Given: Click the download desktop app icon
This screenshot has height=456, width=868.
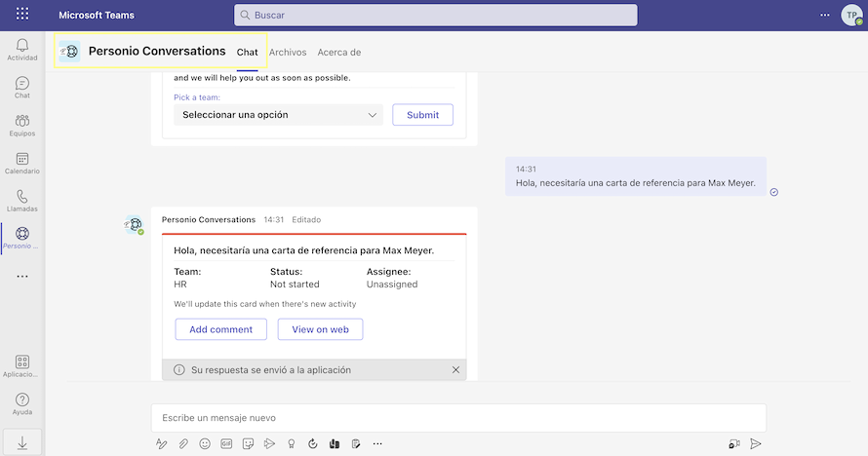Looking at the screenshot, I should pos(22,442).
